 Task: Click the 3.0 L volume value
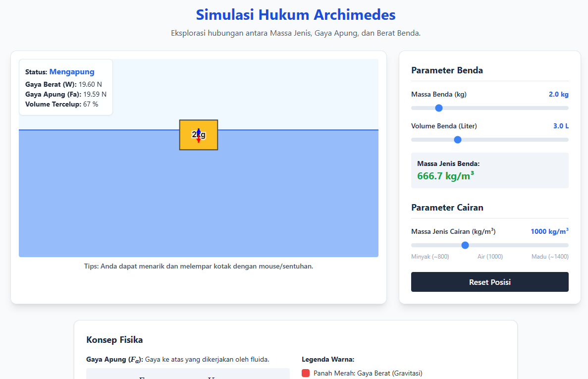[561, 126]
